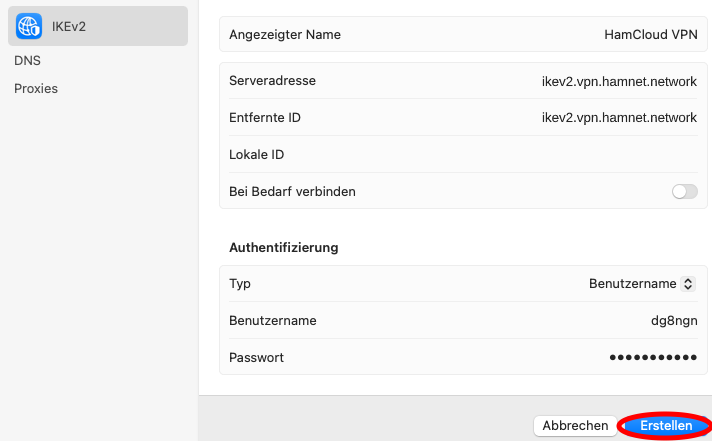Click the Abbrechen button
Image resolution: width=712 pixels, height=441 pixels.
pos(575,426)
